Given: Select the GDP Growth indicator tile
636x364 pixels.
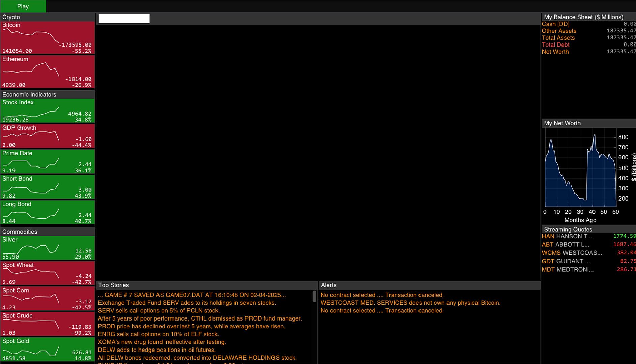Looking at the screenshot, I should coord(48,136).
